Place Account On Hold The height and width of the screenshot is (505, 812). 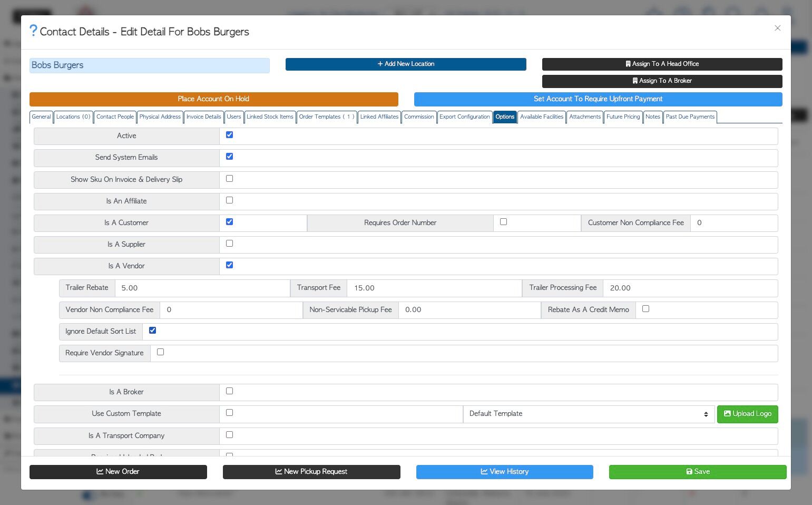coord(213,99)
